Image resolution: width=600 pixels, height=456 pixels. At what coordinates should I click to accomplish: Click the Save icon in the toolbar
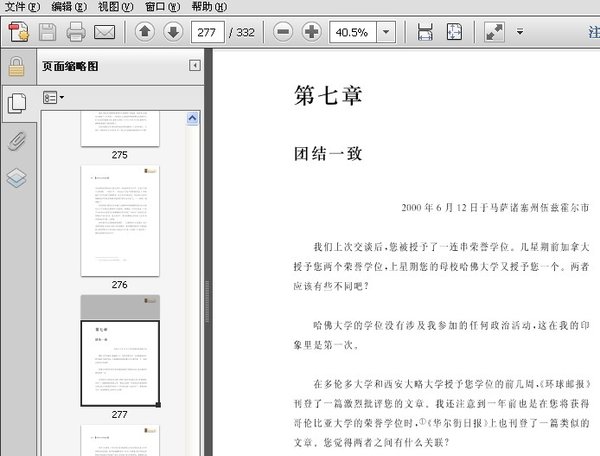47,32
